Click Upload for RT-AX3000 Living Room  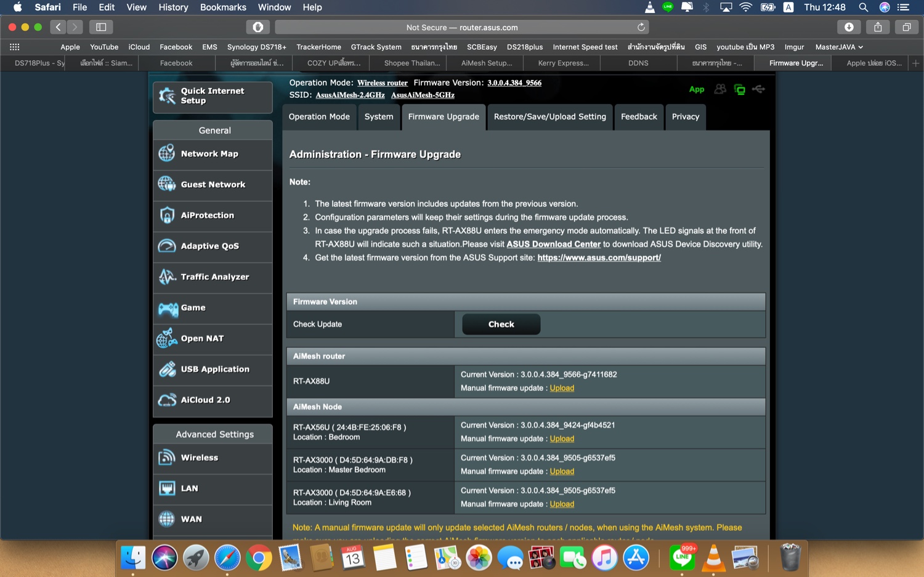[562, 504]
